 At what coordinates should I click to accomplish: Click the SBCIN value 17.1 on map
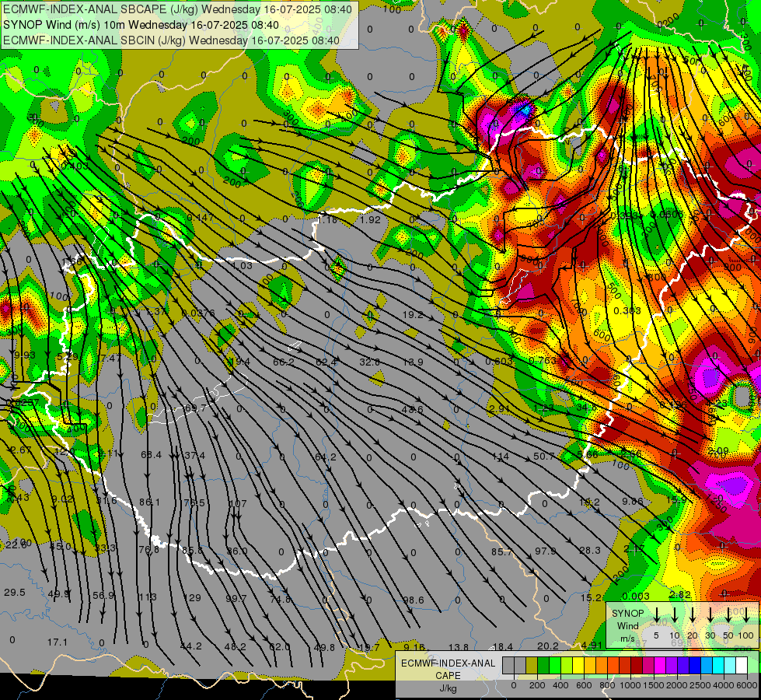coord(58,642)
